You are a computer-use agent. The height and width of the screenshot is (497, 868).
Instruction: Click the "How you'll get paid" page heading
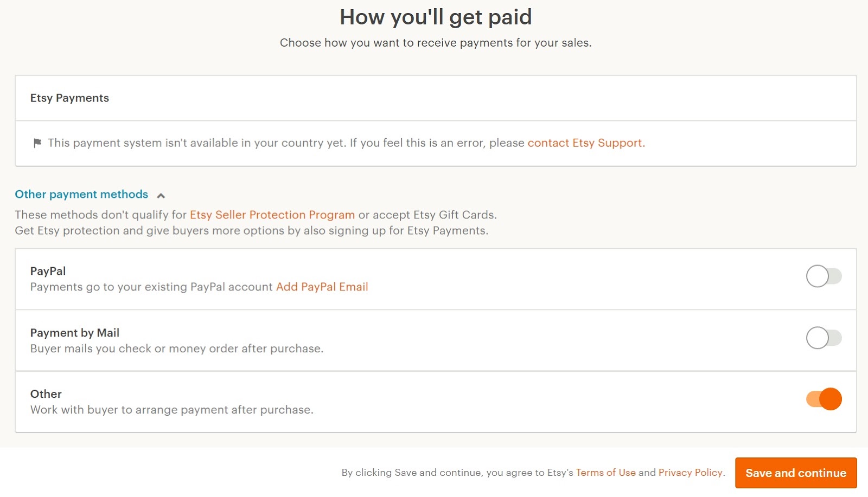[x=436, y=17]
